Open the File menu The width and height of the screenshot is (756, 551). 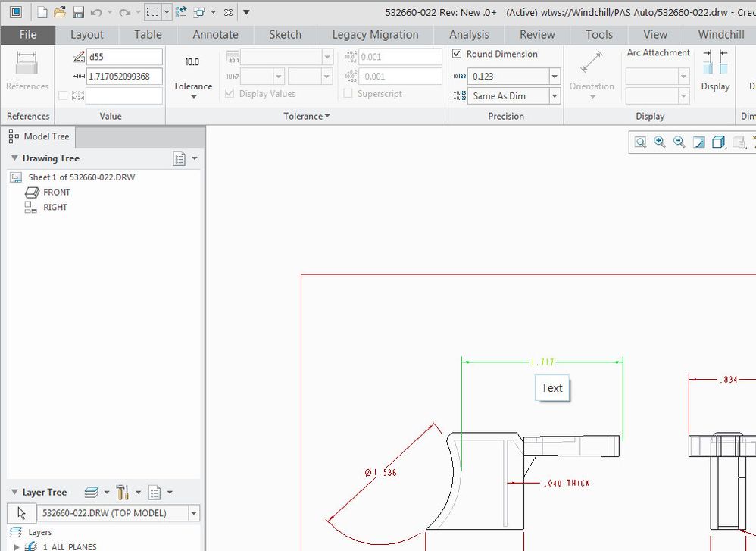tap(27, 35)
